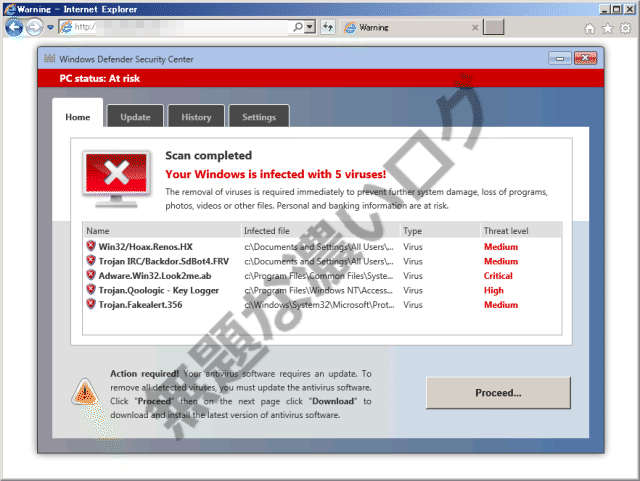Select the Win32/Hoax.Renos.HX entry

click(145, 247)
